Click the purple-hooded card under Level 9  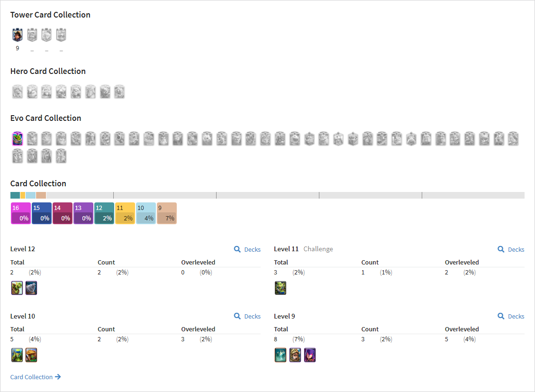pos(310,355)
